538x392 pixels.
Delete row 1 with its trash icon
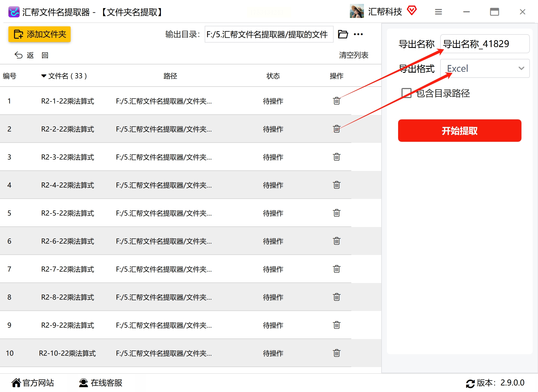click(x=336, y=101)
